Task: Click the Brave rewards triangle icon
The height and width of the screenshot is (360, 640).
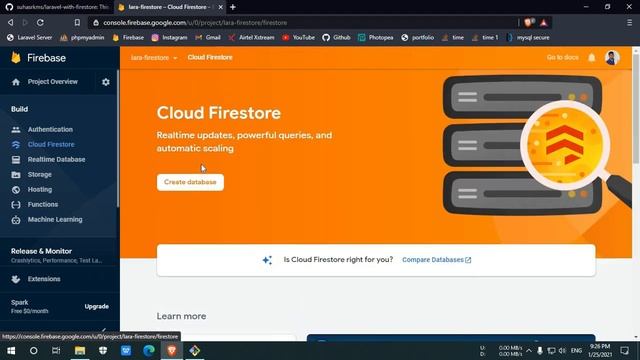Action: 544,22
